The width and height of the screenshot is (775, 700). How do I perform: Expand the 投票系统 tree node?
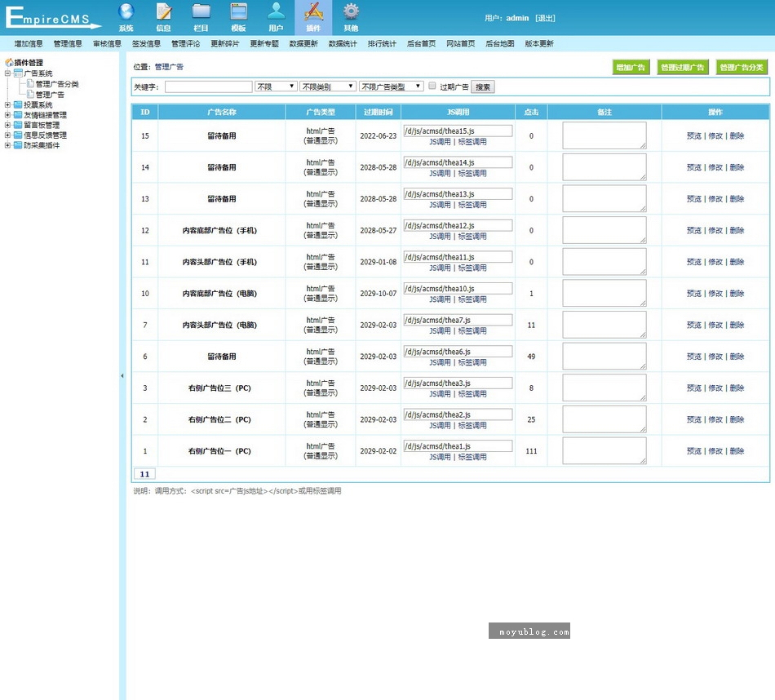coord(7,104)
